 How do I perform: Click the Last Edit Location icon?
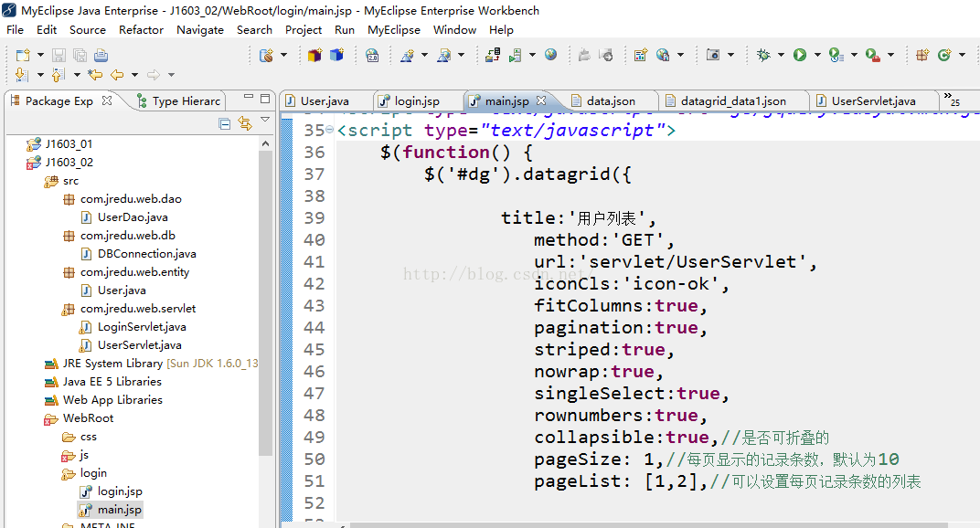[95, 75]
